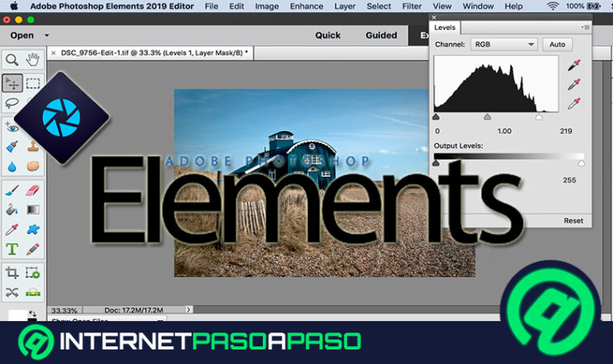Select the Hand tool
Image resolution: width=613 pixels, height=364 pixels.
(x=33, y=60)
